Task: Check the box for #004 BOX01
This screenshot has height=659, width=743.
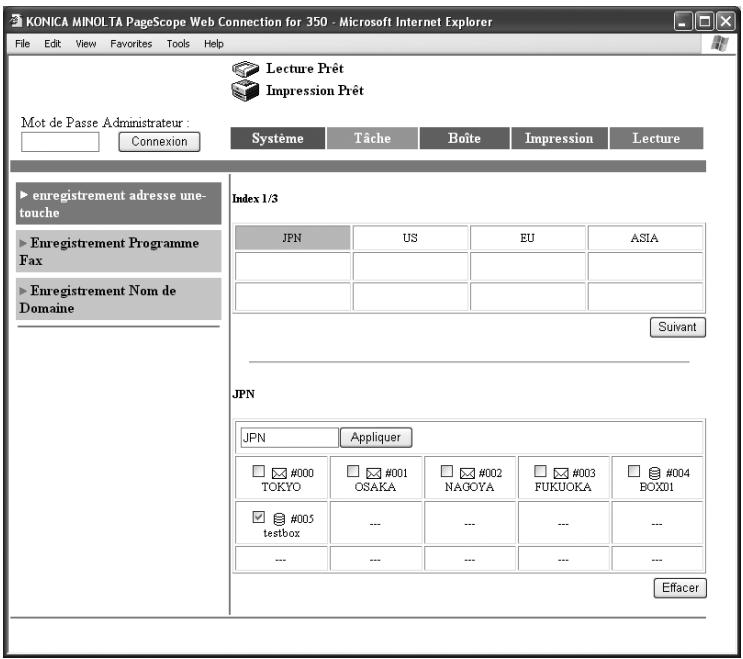Action: click(634, 471)
